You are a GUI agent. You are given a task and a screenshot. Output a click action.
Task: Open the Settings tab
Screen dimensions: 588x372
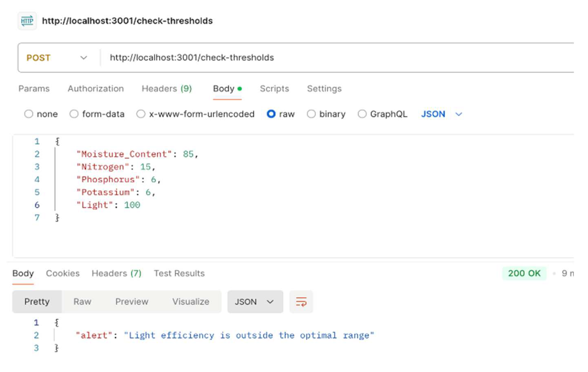pyautogui.click(x=324, y=89)
